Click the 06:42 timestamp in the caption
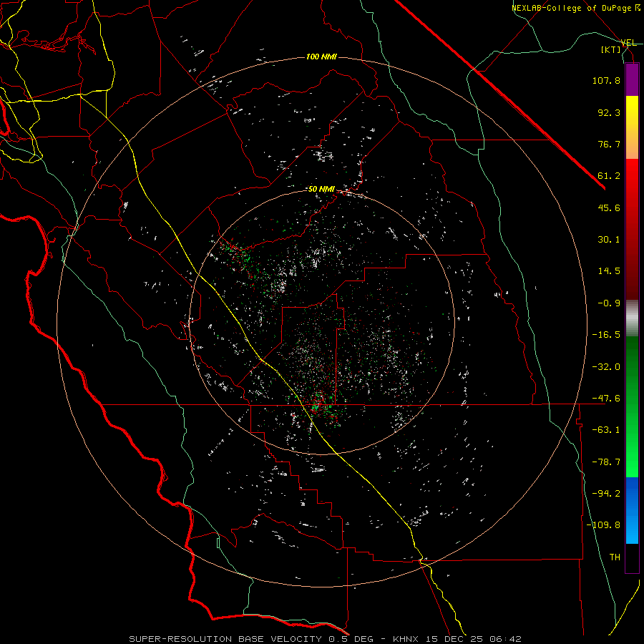Viewport: 644px width, 644px height. pos(507,639)
